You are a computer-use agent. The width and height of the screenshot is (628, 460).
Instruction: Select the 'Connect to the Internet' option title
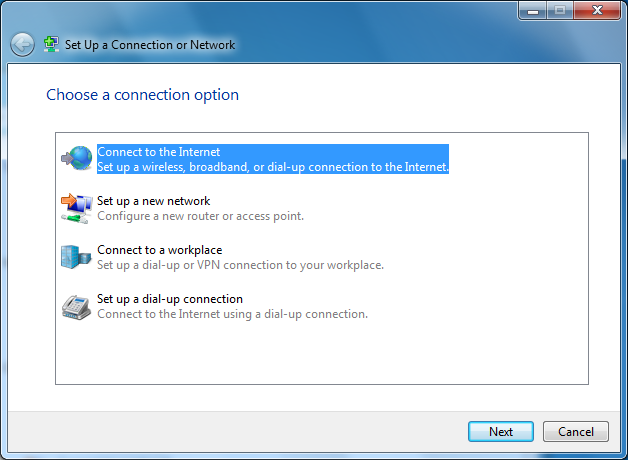pyautogui.click(x=158, y=152)
